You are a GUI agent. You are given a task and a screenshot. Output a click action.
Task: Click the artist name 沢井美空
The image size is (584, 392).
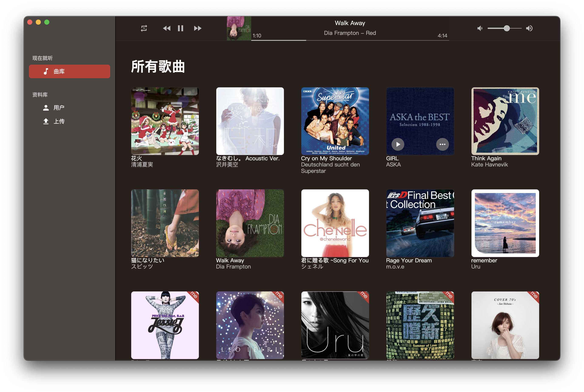tap(227, 165)
